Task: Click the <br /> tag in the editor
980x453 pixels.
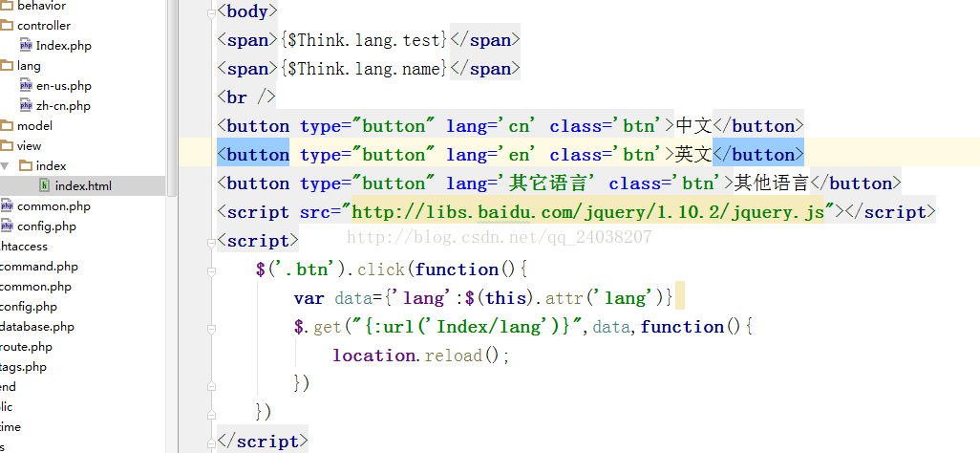Action: (x=245, y=97)
